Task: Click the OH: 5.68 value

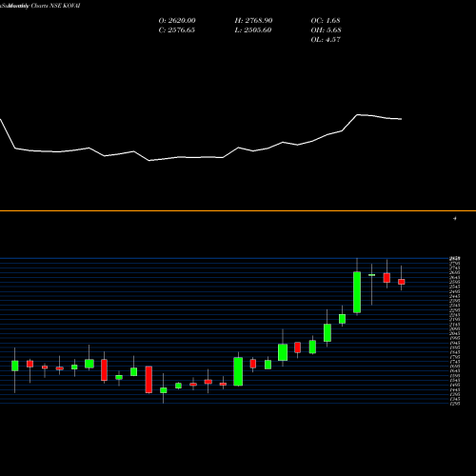Action: (326, 30)
